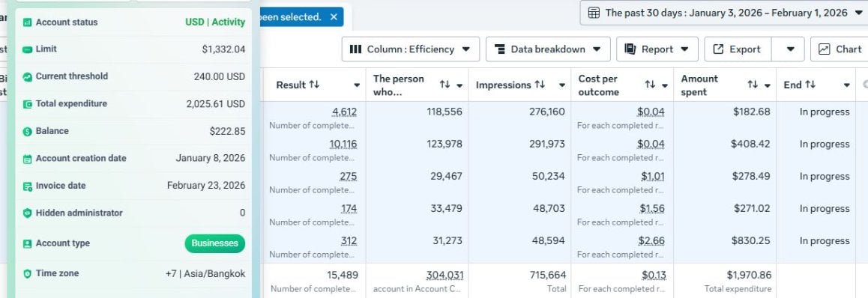Click the Account status icon
This screenshot has height=298, width=868.
pos(27,22)
